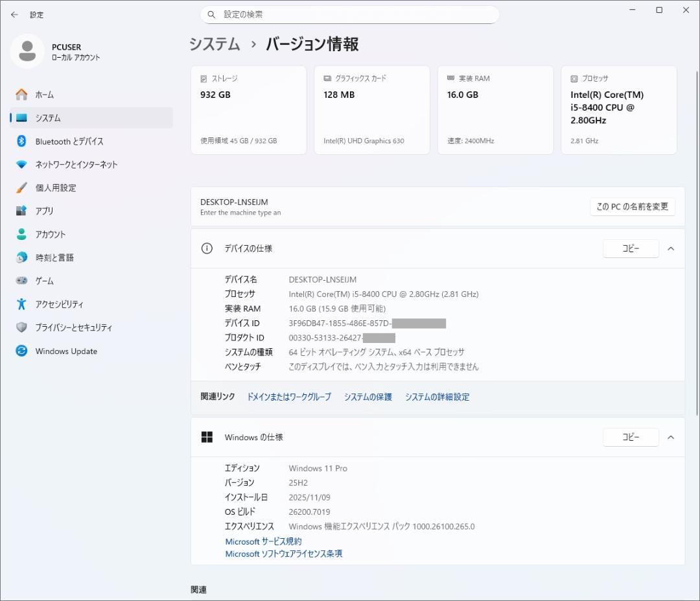Image resolution: width=700 pixels, height=601 pixels.
Task: Collapse the デバイスの仕様 section
Action: [671, 248]
